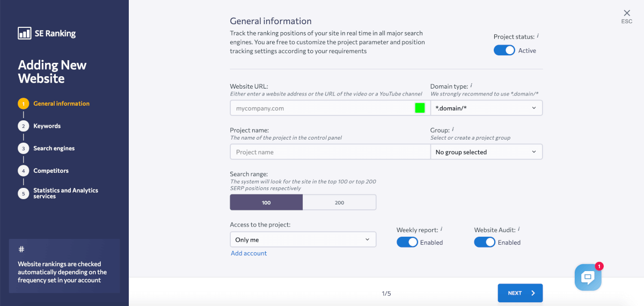
Task: Open the Domain type dropdown
Action: coord(486,108)
